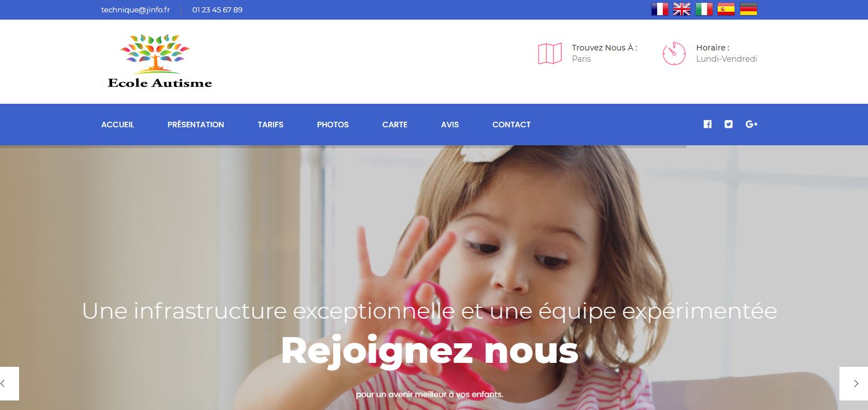868x410 pixels.
Task: Open the Contact menu link
Action: 511,125
